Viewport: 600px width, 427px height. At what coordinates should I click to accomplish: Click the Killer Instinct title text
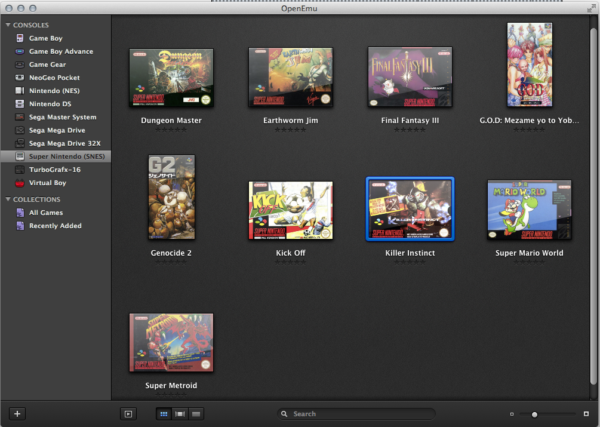tap(410, 253)
